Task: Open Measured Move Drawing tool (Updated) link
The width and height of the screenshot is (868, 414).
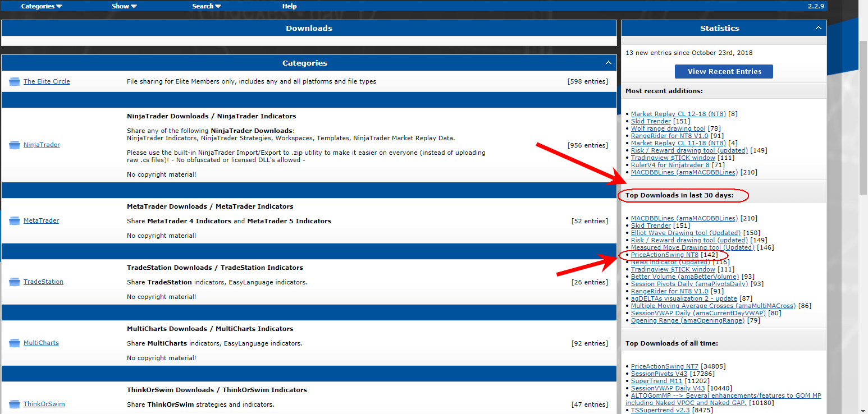Action: (x=693, y=247)
